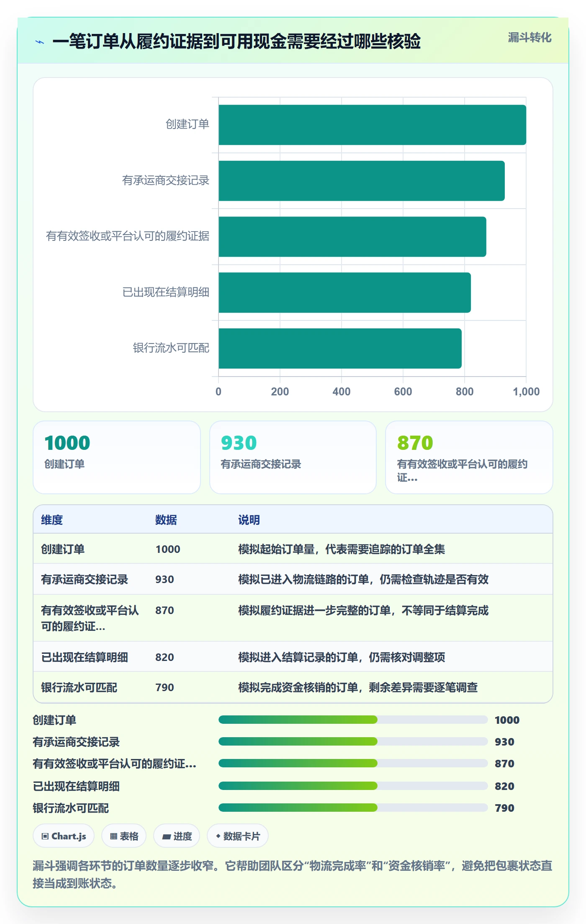Select the 创建订单 bar in the chart
Image resolution: width=586 pixels, height=924 pixels.
tap(372, 125)
